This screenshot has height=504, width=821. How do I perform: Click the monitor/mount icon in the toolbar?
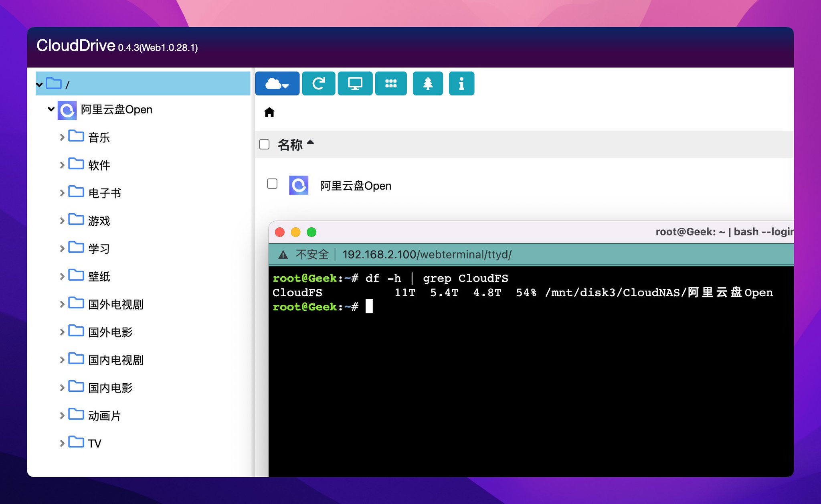(x=355, y=83)
